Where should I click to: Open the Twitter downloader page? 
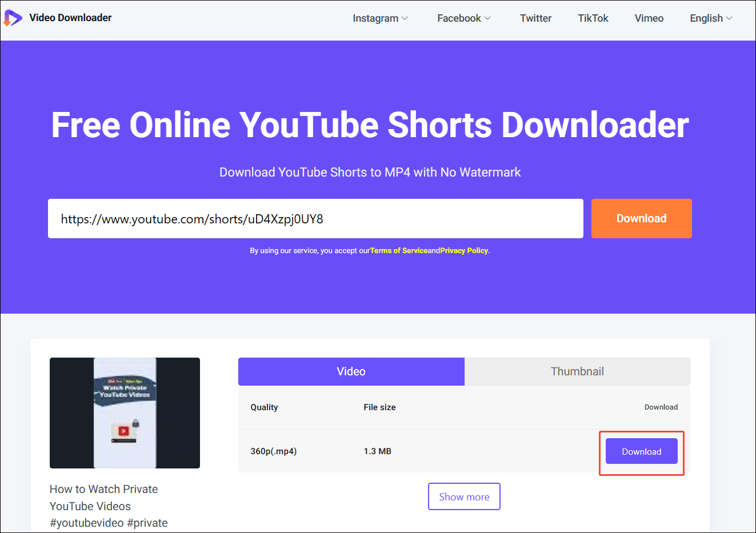[535, 18]
